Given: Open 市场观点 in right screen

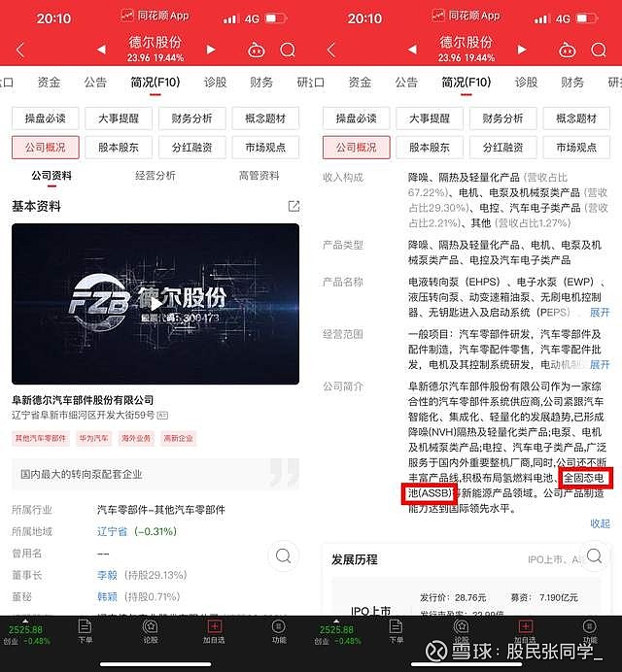Looking at the screenshot, I should (576, 148).
